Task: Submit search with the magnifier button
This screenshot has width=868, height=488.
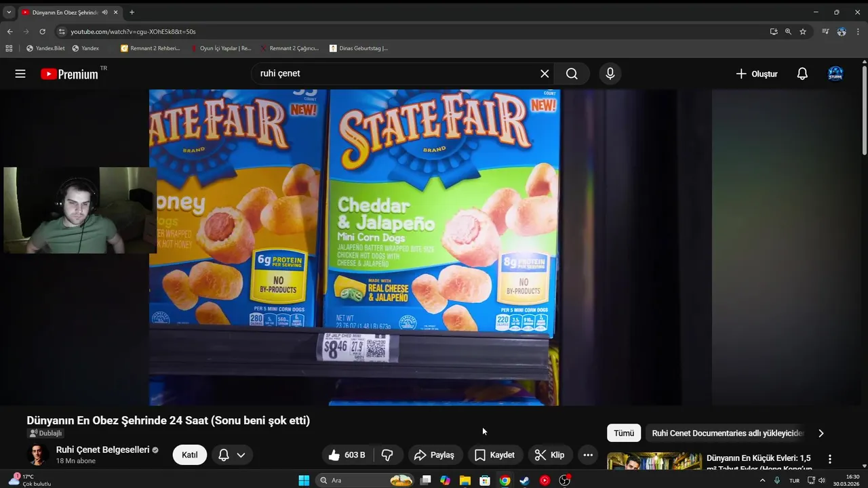Action: (x=572, y=74)
